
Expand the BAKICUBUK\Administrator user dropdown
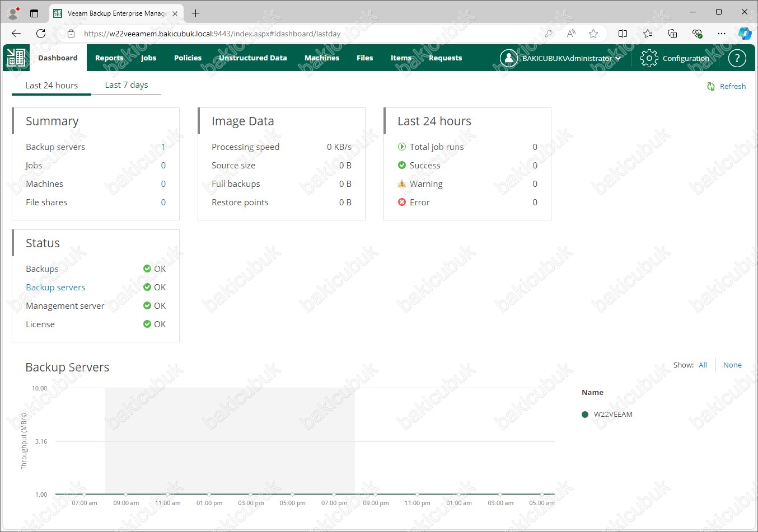click(618, 58)
